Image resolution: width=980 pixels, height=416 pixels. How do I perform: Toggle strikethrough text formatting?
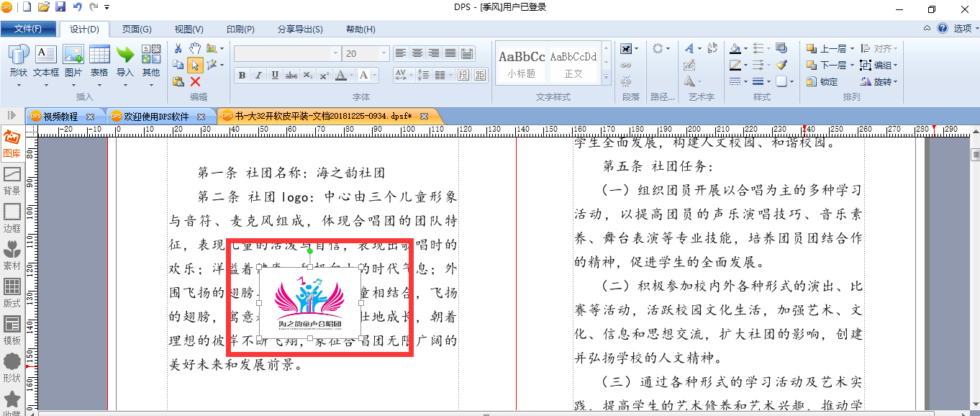tap(291, 76)
